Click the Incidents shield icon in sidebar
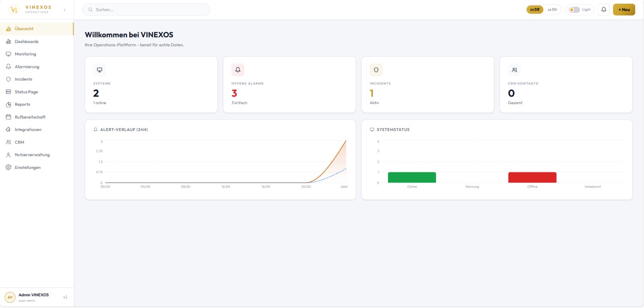The image size is (644, 308). [x=8, y=79]
